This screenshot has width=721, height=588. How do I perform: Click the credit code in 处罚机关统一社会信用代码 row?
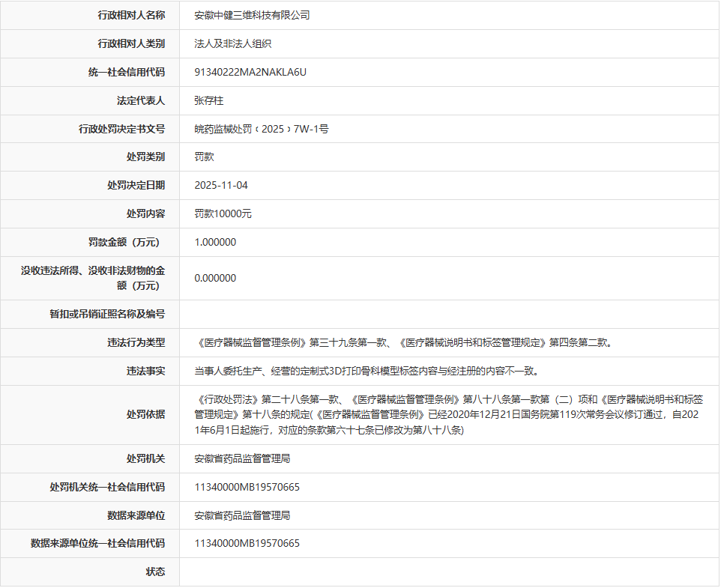point(247,487)
